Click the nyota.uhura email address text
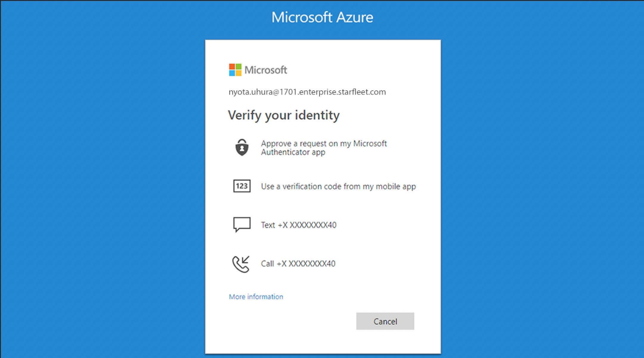 pyautogui.click(x=307, y=92)
